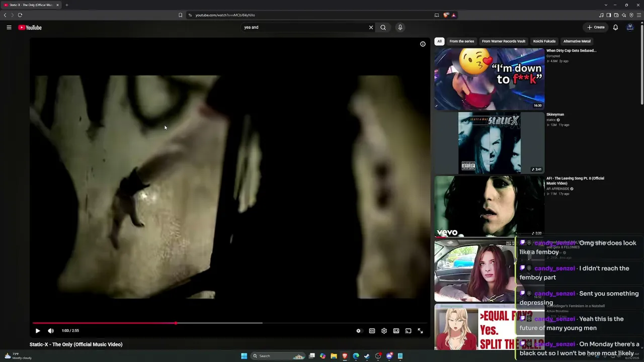Open Microsoft Edge from the taskbar
The width and height of the screenshot is (644, 362).
[x=356, y=356]
